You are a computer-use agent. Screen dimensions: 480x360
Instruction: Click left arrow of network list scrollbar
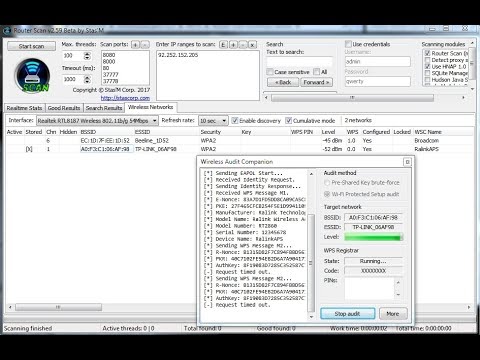click(10, 307)
